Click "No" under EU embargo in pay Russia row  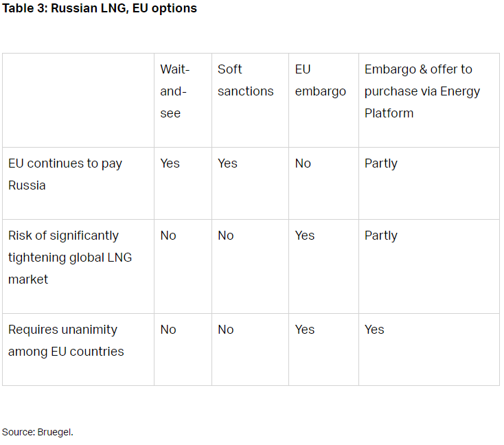[x=303, y=163]
